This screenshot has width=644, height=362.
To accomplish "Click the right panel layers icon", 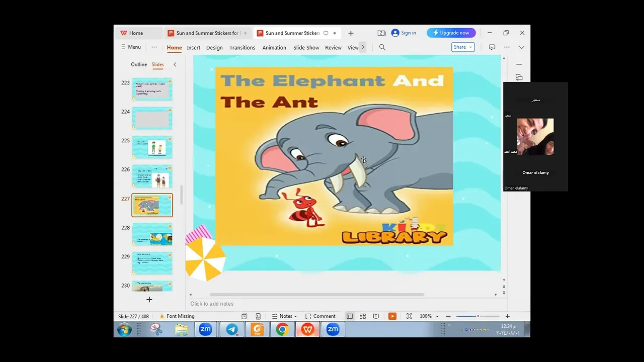I will coord(519,77).
